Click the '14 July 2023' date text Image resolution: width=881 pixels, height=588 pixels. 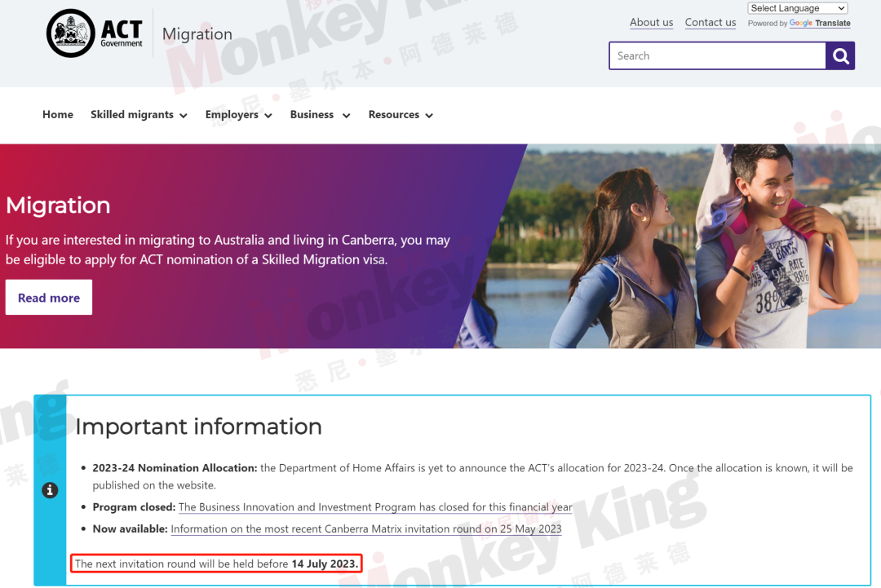tap(325, 564)
